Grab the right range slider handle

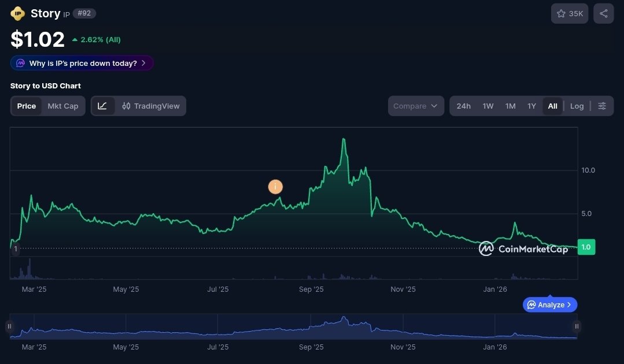click(x=577, y=326)
